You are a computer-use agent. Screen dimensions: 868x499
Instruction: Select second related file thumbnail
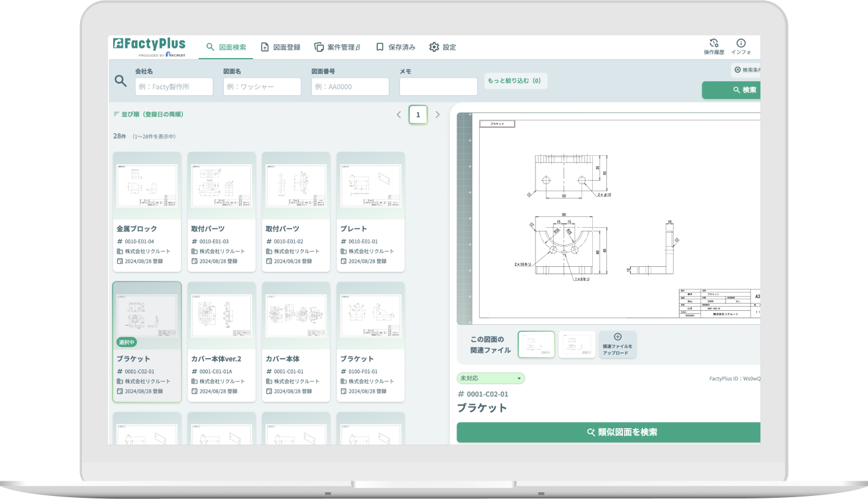tap(577, 344)
